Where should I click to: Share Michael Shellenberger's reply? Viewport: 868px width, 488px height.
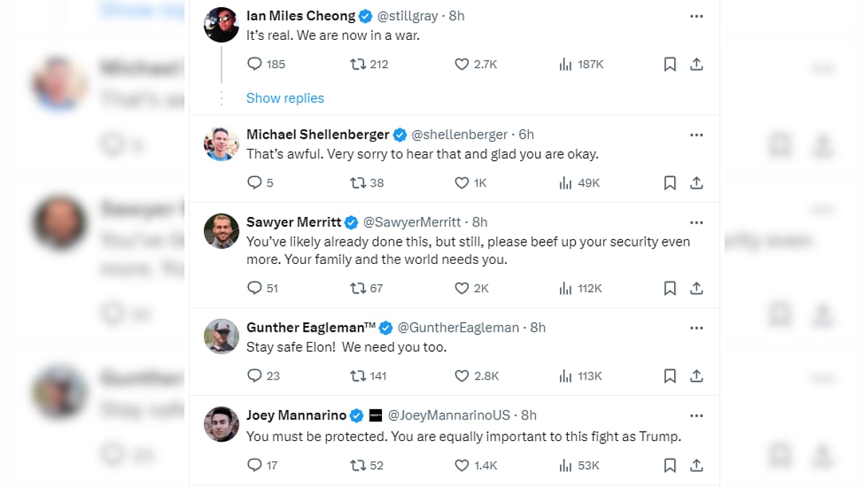[697, 183]
